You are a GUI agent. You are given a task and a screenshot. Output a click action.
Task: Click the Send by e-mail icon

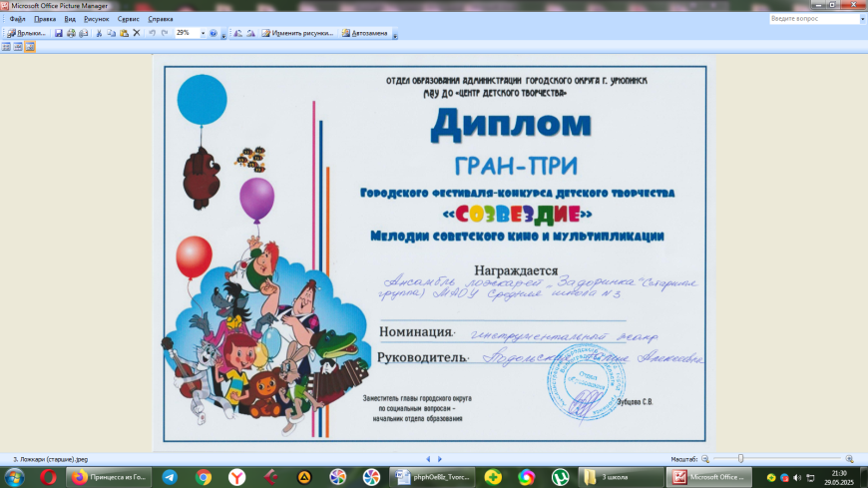click(x=84, y=33)
